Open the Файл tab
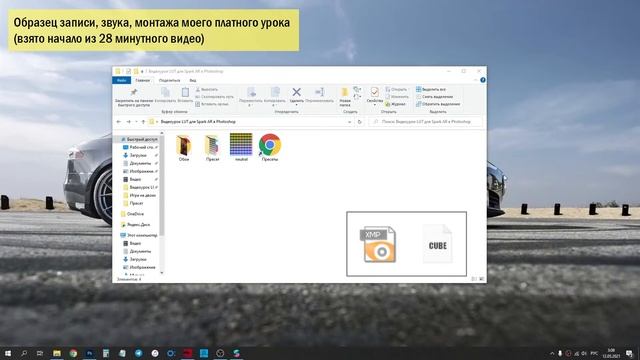This screenshot has width=640, height=360. pos(121,80)
